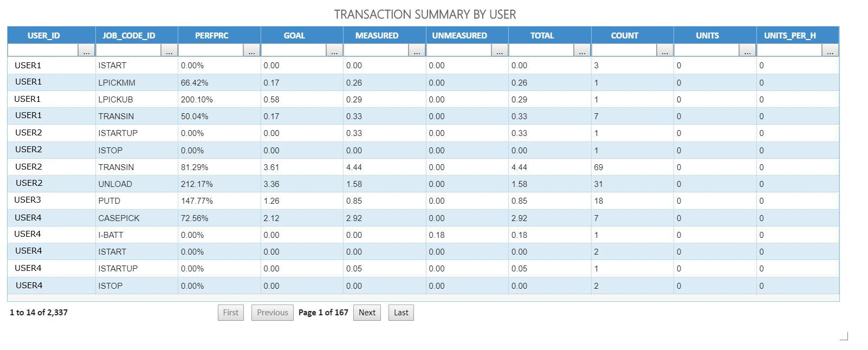Click the GOAL filter text field
This screenshot has width=868, height=350.
[294, 50]
